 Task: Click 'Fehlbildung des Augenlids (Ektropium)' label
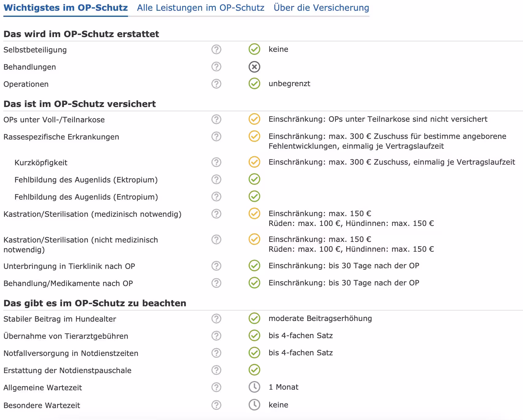[86, 180]
